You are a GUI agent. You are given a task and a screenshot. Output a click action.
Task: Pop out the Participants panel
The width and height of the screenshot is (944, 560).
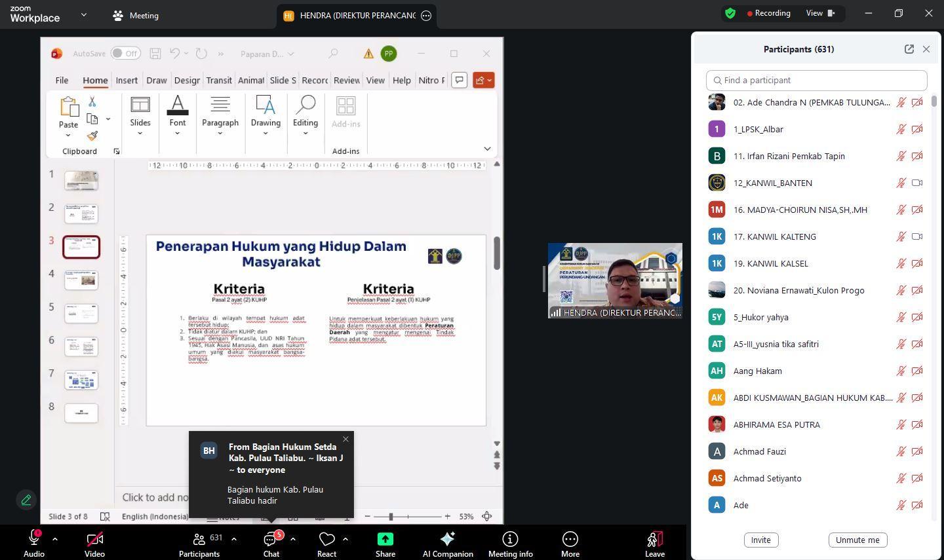coord(909,49)
